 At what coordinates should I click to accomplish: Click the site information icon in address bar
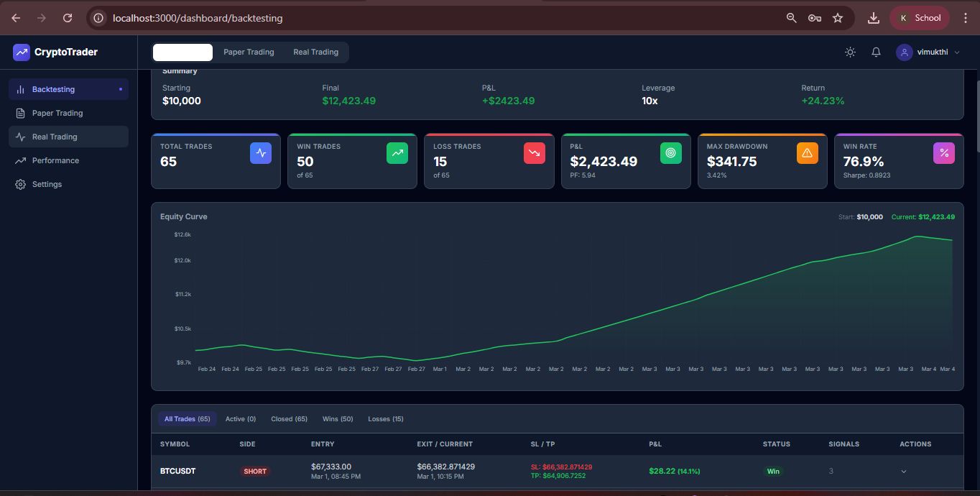pos(98,18)
